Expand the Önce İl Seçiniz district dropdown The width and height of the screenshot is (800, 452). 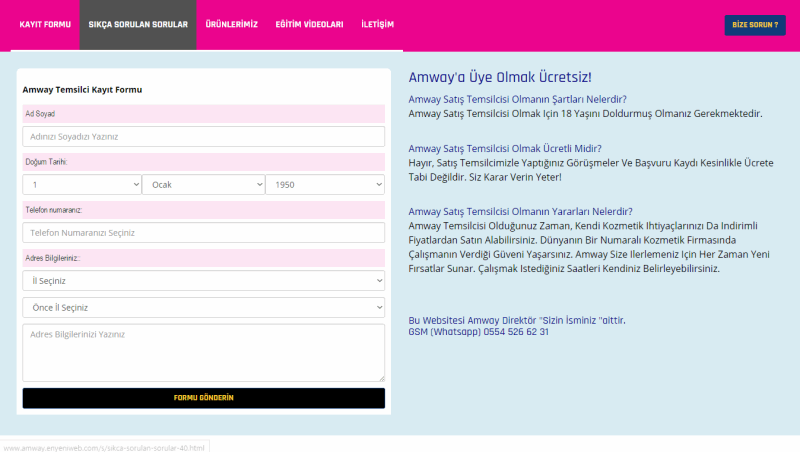[x=204, y=308]
